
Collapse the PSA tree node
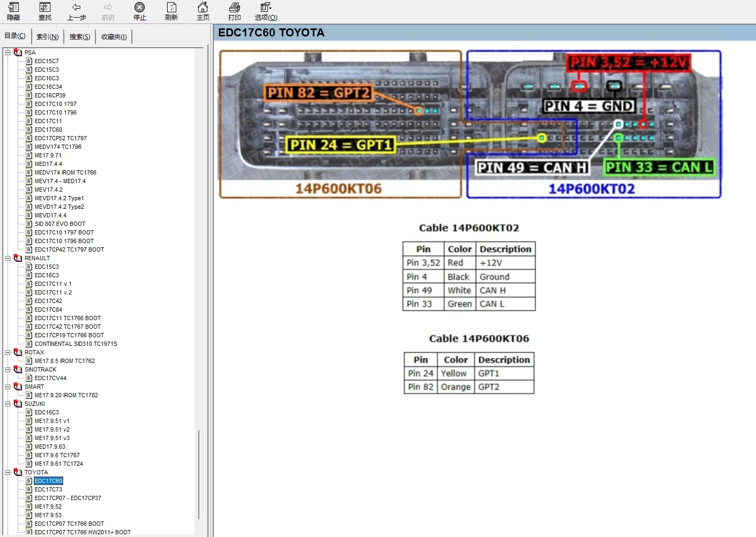[8, 52]
